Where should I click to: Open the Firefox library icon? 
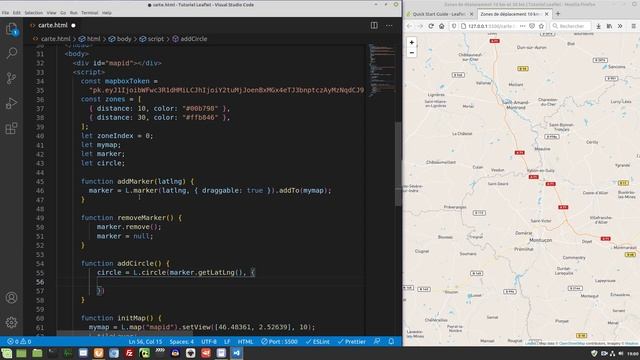tap(609, 26)
